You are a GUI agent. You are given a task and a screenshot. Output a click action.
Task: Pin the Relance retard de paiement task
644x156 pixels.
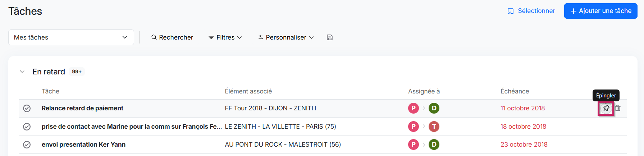click(606, 108)
